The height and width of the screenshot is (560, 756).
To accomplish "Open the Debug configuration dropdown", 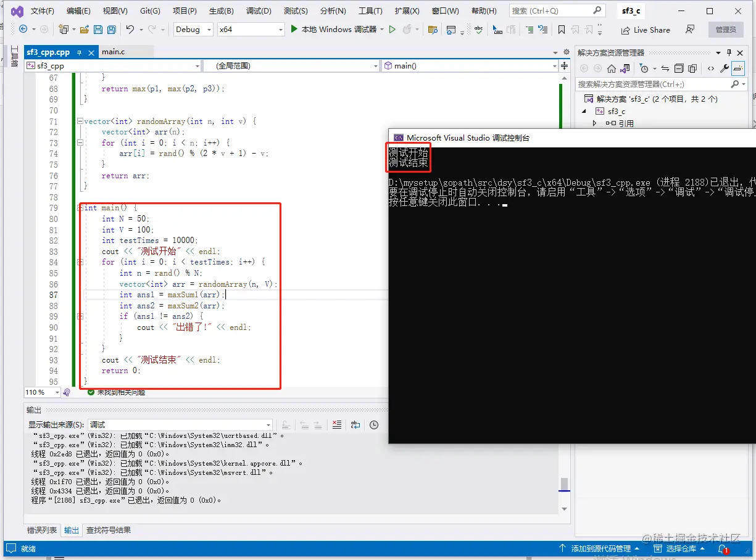I will 193,29.
